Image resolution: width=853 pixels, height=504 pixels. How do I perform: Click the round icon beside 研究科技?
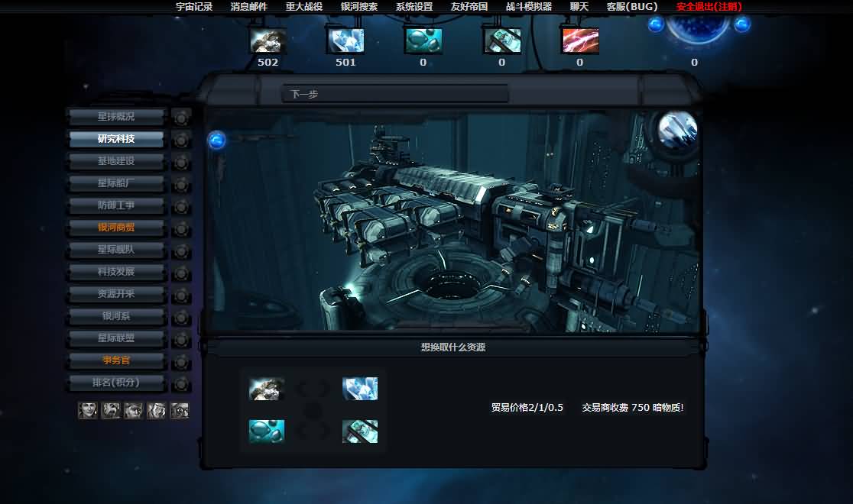(x=181, y=140)
